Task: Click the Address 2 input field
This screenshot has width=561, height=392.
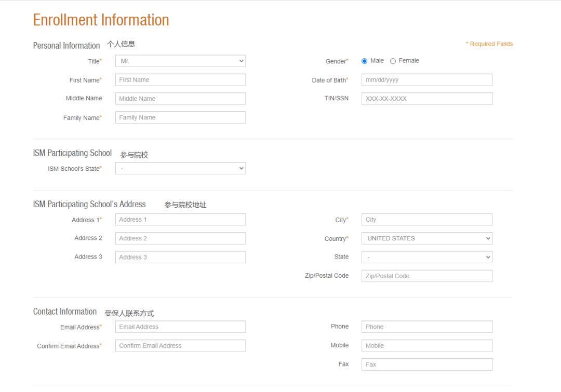Action: click(x=180, y=238)
